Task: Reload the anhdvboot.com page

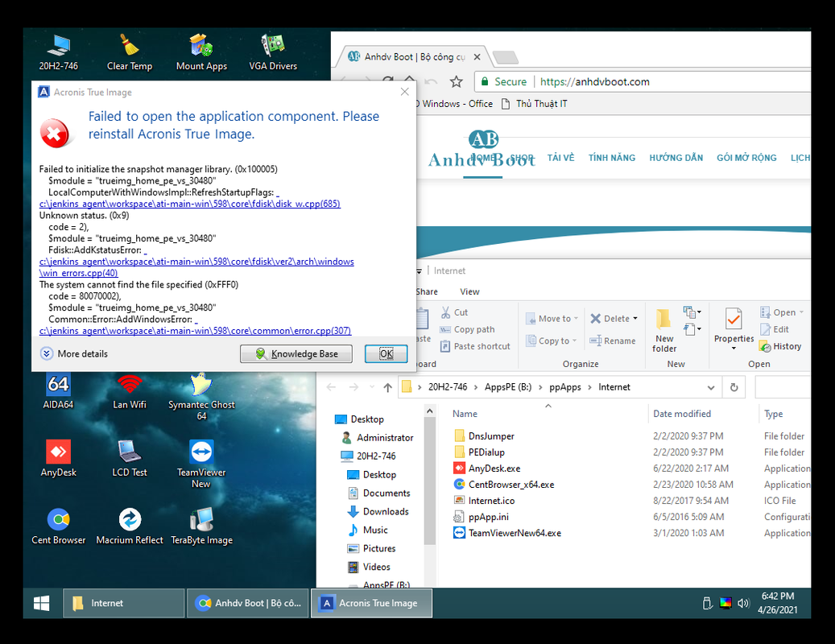Action: 388,81
